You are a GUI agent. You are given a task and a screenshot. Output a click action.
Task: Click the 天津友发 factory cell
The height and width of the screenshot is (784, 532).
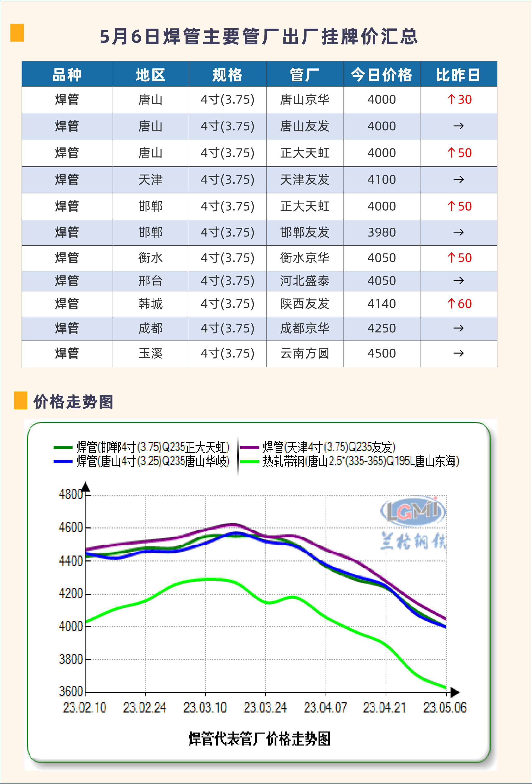point(305,179)
